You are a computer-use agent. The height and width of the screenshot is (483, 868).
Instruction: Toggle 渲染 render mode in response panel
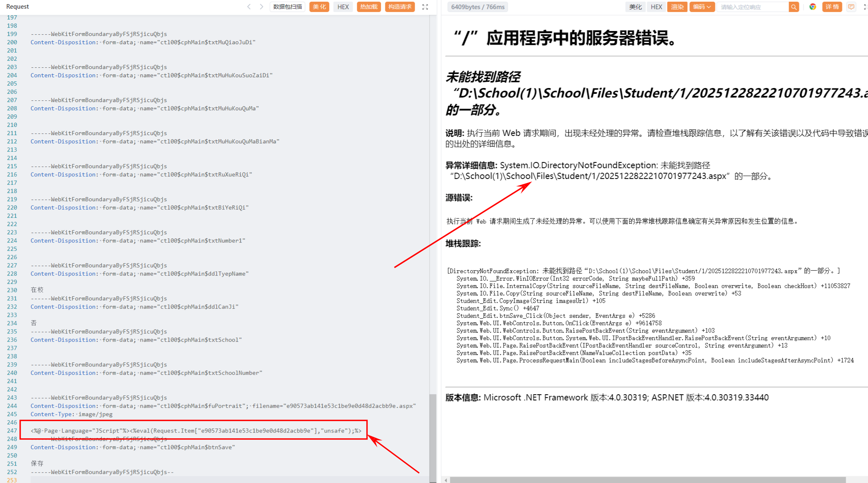677,7
